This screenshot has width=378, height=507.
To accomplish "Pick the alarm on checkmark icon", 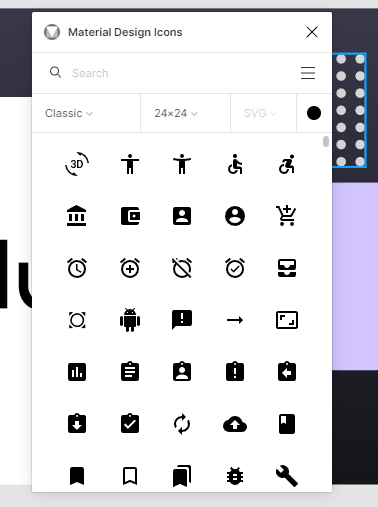I will pos(235,268).
